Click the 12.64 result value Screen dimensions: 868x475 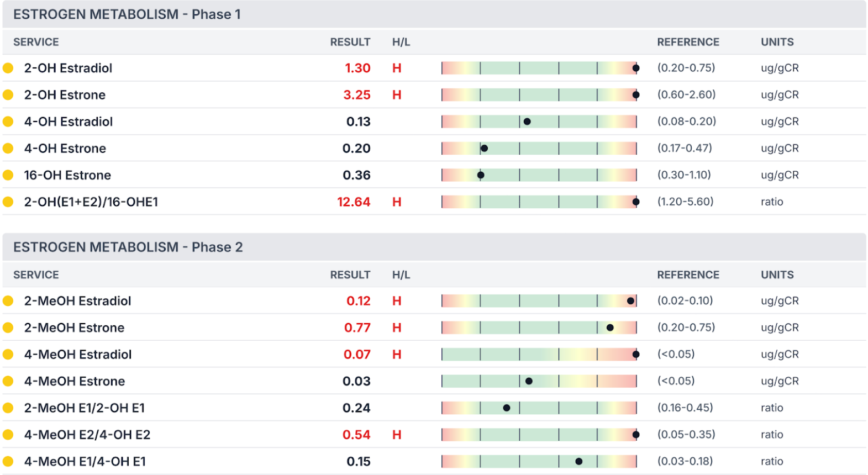pyautogui.click(x=354, y=202)
